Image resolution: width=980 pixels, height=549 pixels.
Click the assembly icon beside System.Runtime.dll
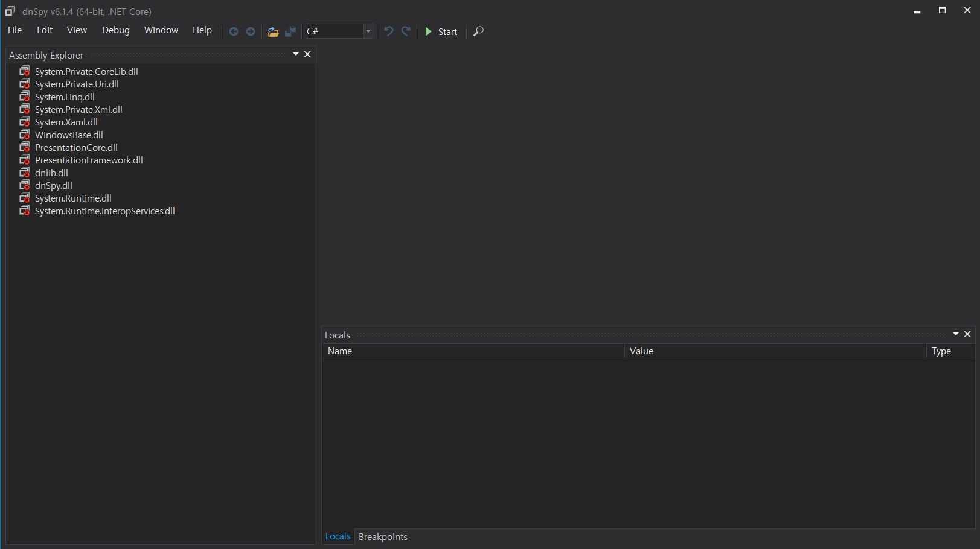[x=25, y=198]
